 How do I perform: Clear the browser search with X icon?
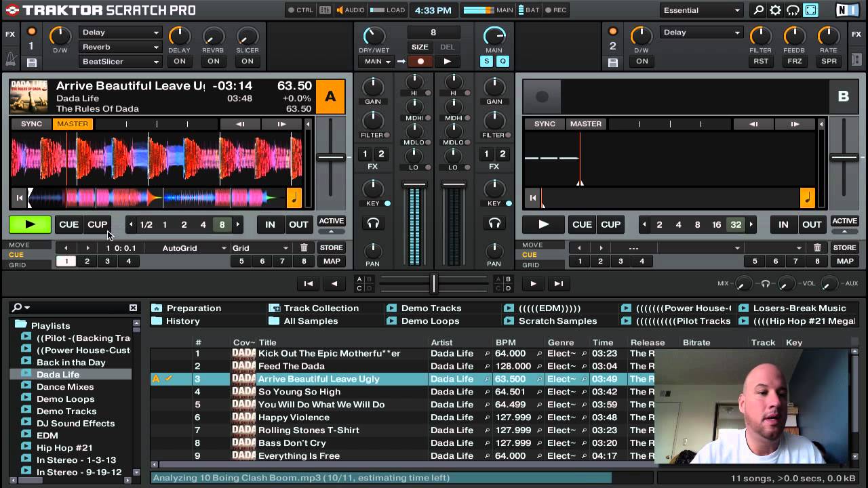pyautogui.click(x=133, y=308)
